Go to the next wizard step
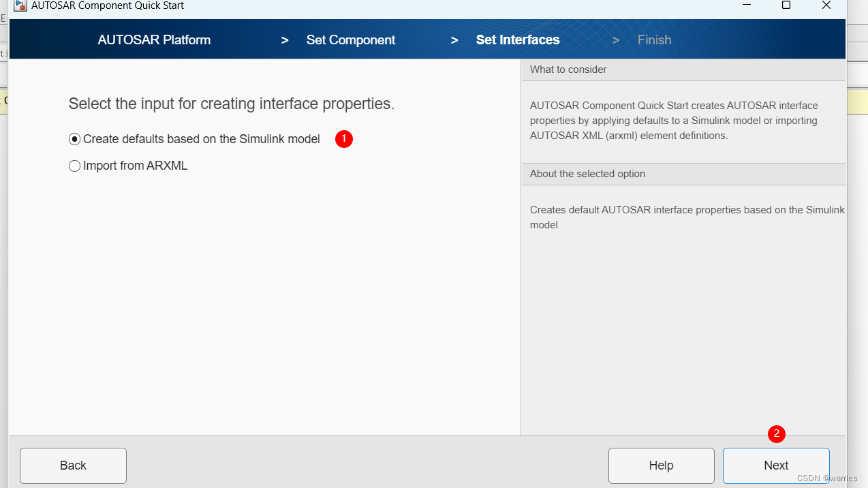Image resolution: width=868 pixels, height=488 pixels. (x=776, y=466)
